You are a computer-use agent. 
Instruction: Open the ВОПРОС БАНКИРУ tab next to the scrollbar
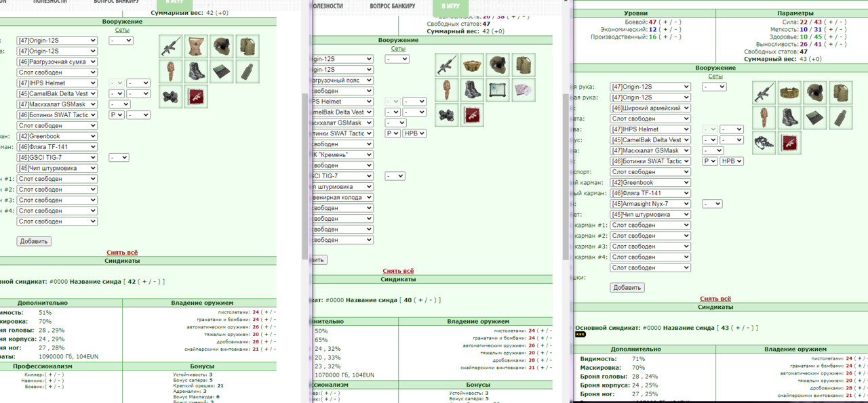pos(393,6)
